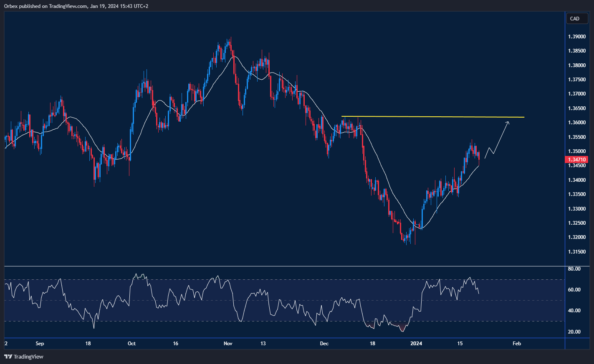
Task: Click the red 1.34710 current price label
Action: point(576,160)
